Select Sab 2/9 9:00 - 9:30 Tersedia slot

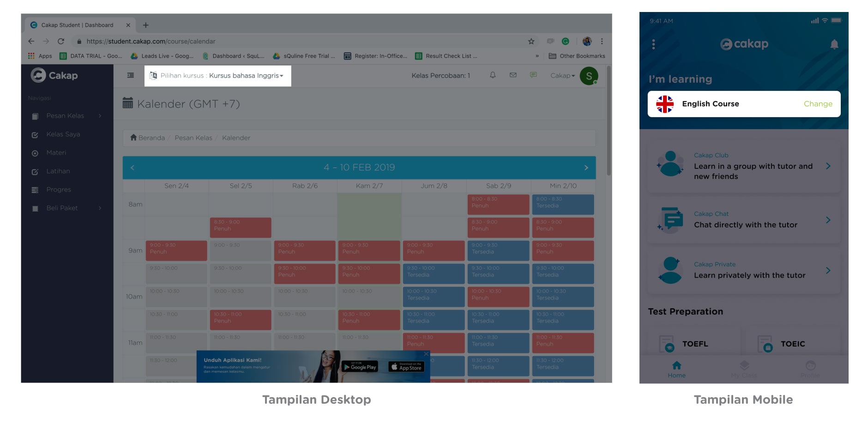[x=498, y=251]
